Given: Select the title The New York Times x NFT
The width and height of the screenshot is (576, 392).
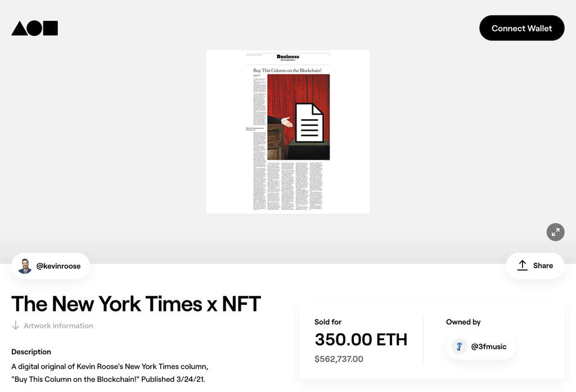Looking at the screenshot, I should click(136, 304).
